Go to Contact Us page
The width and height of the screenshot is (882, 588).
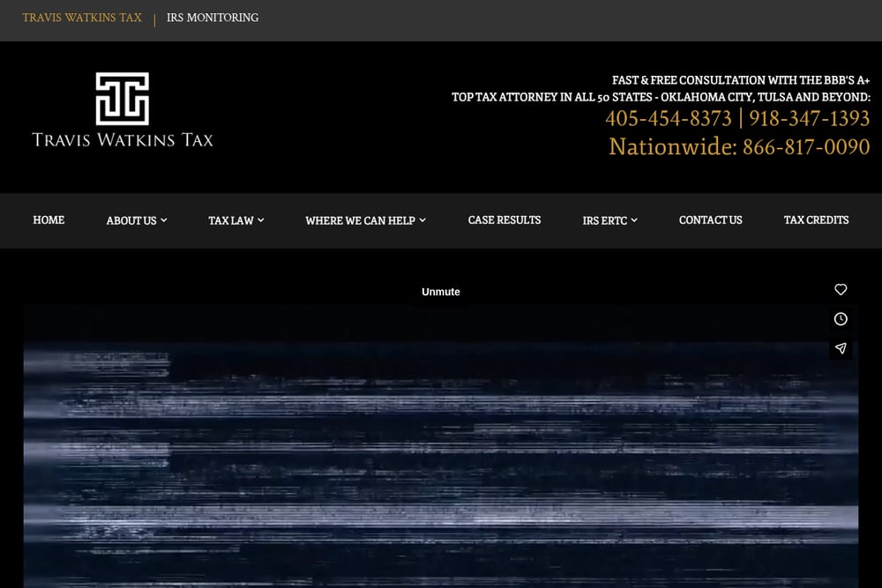coord(710,220)
